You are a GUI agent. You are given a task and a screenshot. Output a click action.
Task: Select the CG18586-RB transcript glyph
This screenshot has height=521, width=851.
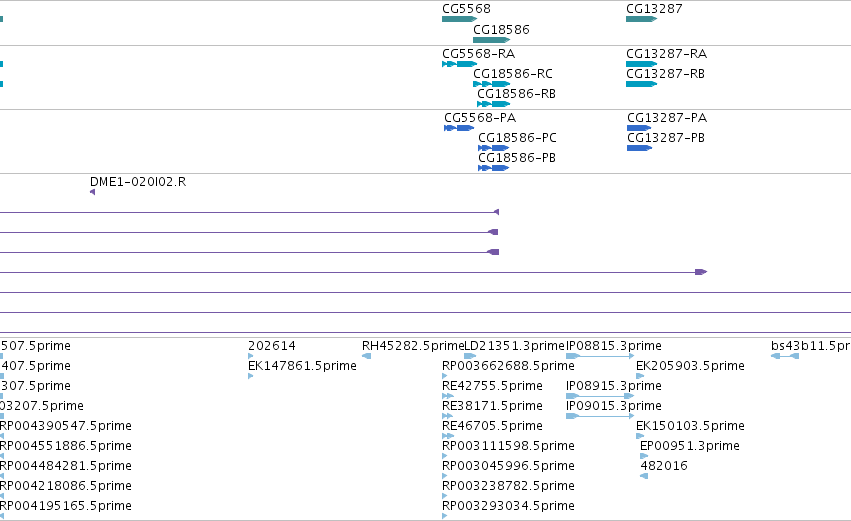coord(493,104)
